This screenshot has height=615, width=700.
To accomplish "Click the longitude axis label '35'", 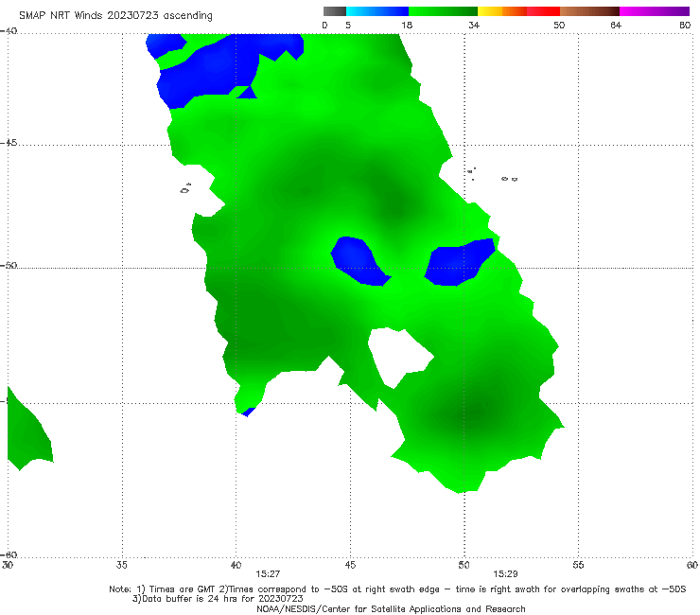I will (x=122, y=565).
